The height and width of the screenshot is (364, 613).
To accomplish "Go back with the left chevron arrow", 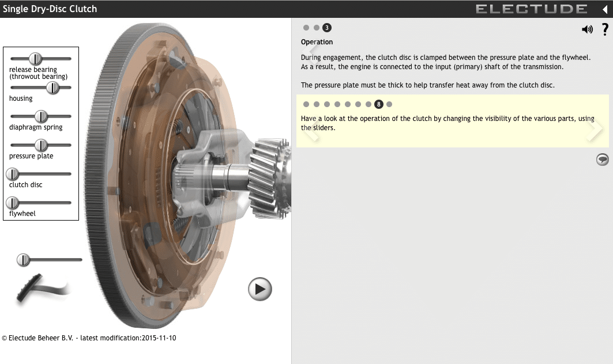I will [x=314, y=130].
